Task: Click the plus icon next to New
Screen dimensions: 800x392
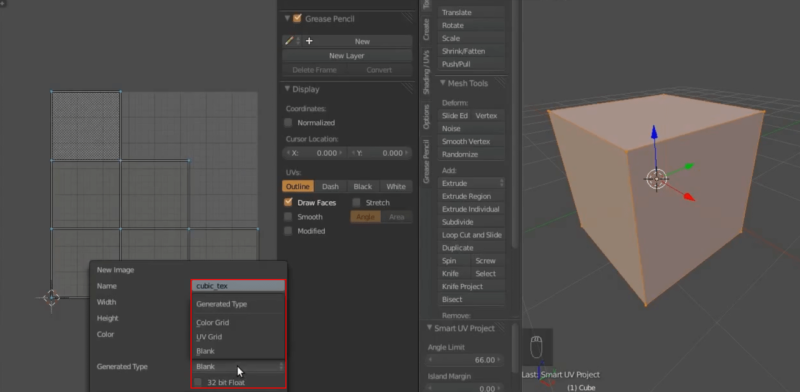Action: [x=309, y=41]
